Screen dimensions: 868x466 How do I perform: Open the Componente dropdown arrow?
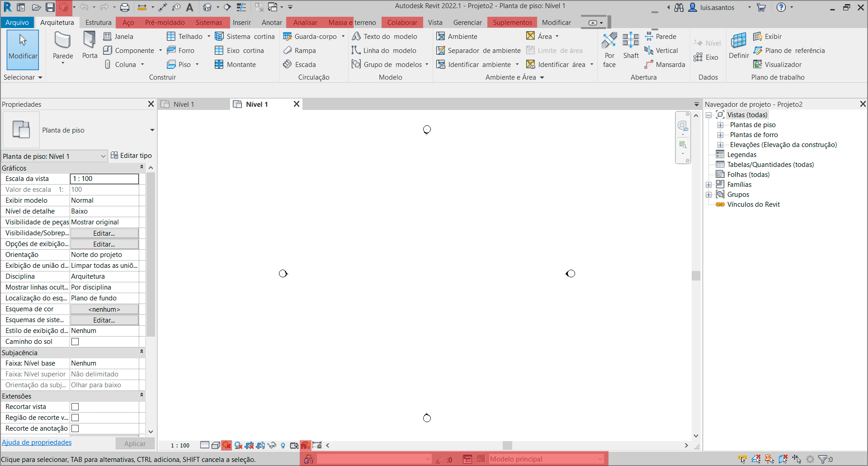(160, 50)
